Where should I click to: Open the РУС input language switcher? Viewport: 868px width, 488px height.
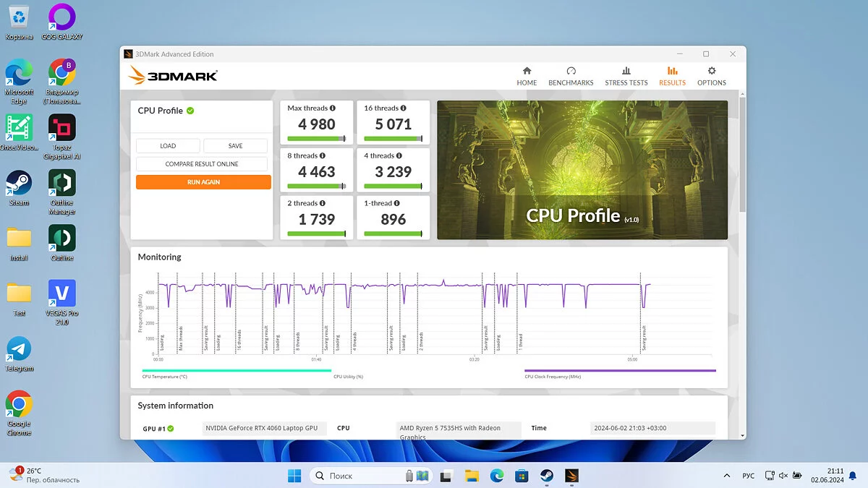[749, 476]
